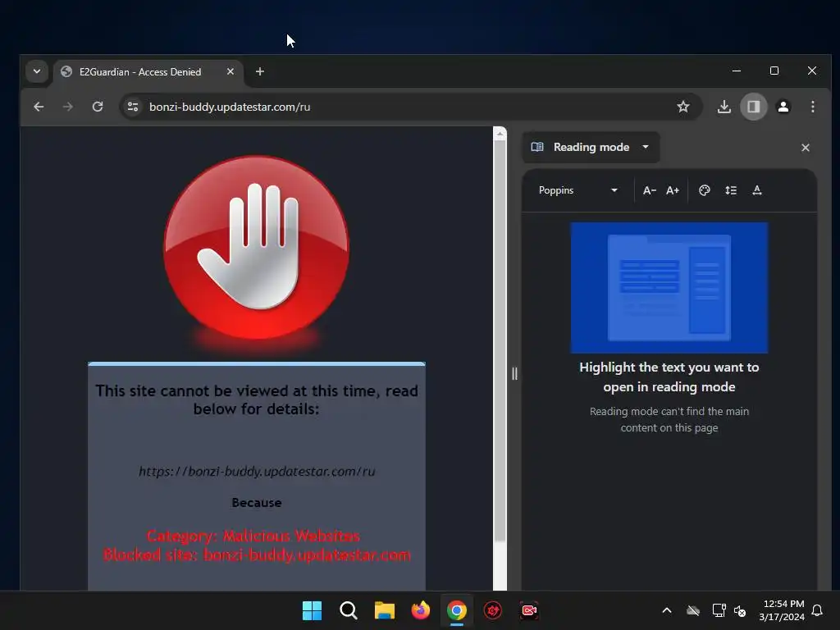Click the scrollbar up arrow on the page
Viewport: 840px width, 630px height.
(500, 134)
